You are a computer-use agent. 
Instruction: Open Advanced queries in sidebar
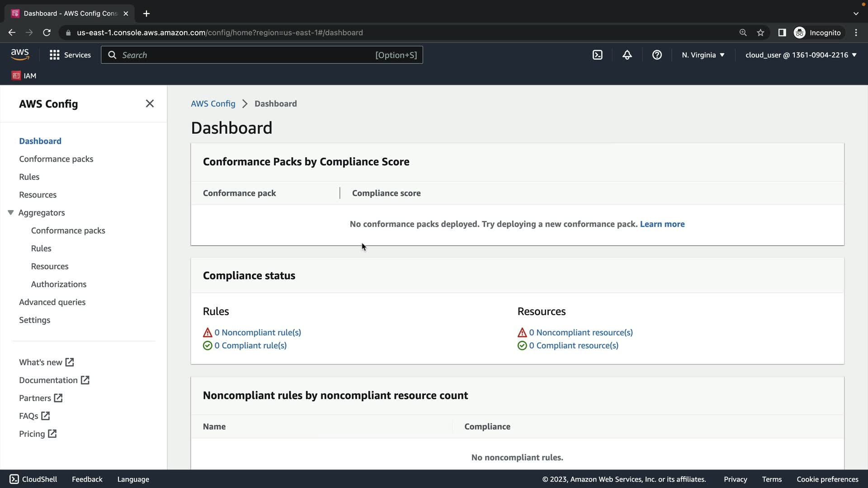tap(52, 302)
